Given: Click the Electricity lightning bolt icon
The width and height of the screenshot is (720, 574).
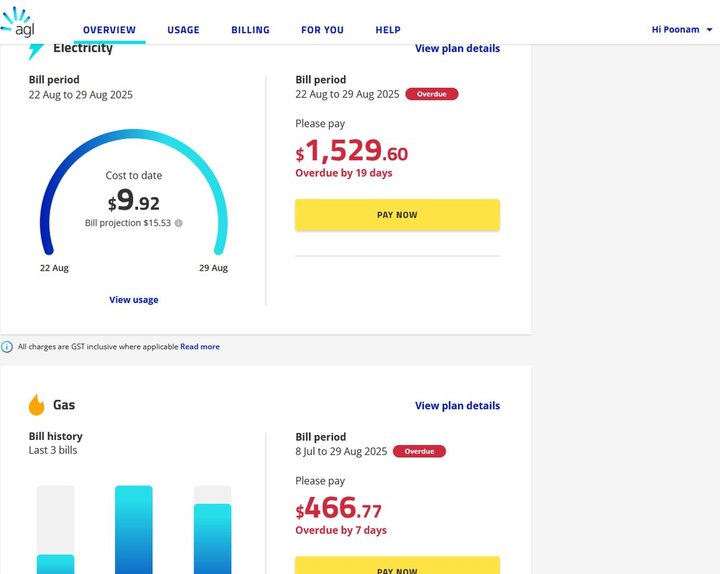Looking at the screenshot, I should (x=35, y=51).
